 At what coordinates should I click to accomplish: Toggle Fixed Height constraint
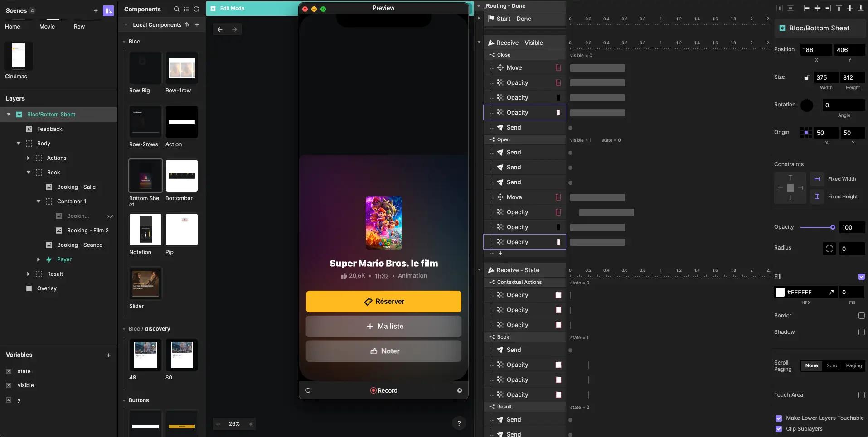pyautogui.click(x=817, y=197)
